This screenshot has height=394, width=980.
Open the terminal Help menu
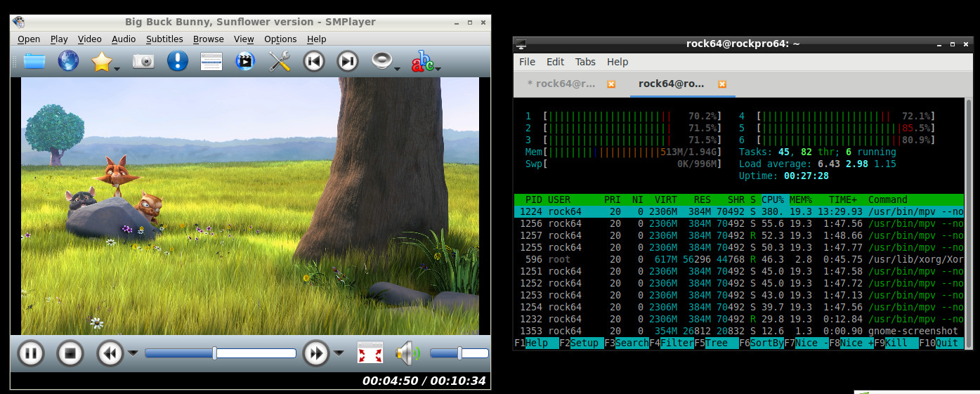618,62
